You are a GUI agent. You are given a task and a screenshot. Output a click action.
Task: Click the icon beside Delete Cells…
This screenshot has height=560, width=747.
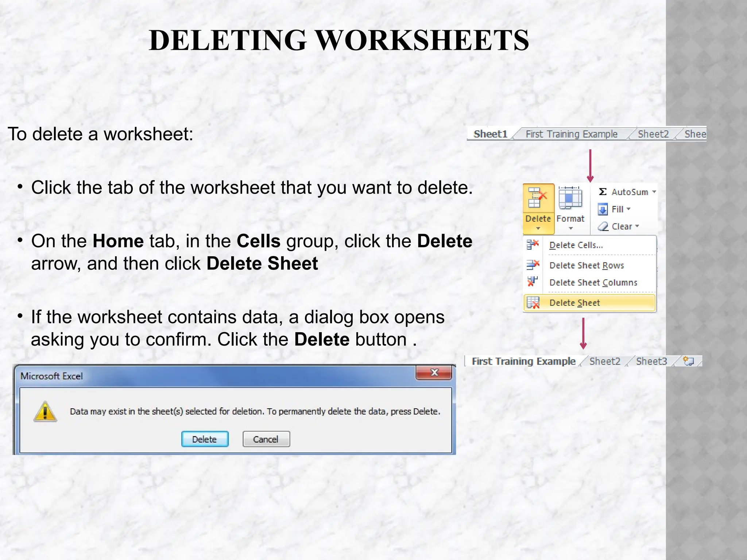coord(533,245)
